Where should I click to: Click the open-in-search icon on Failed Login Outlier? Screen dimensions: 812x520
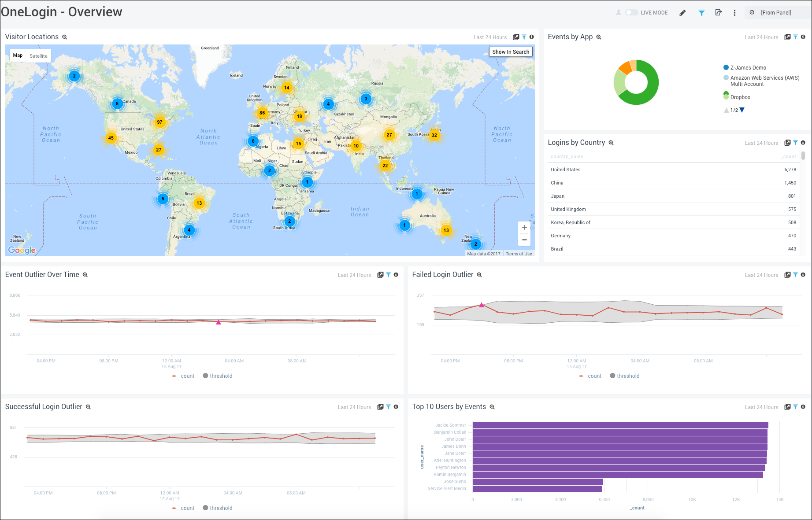pyautogui.click(x=787, y=275)
